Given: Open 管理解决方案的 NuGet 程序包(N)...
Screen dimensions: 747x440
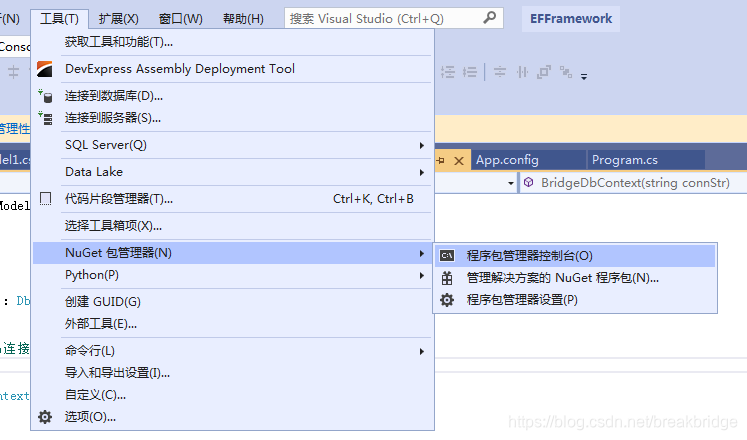Looking at the screenshot, I should (575, 278).
